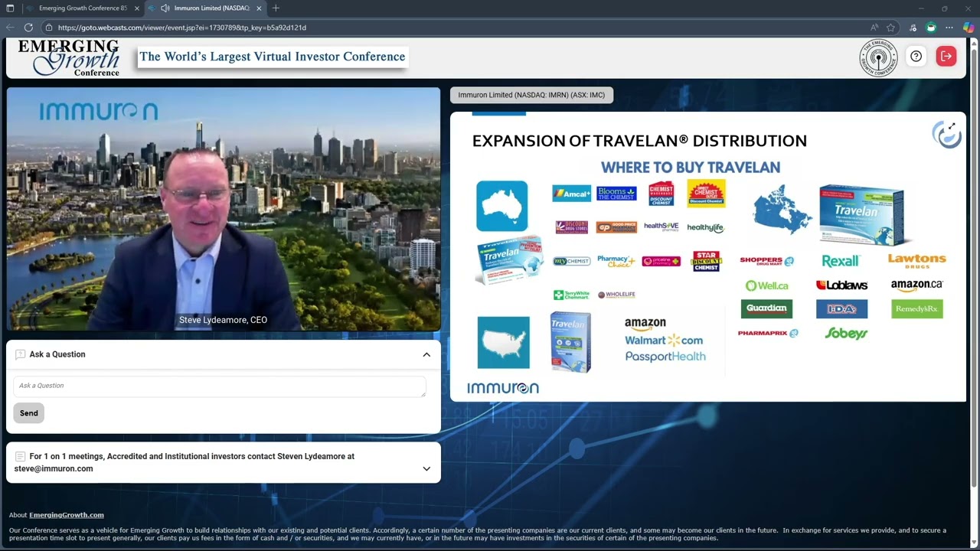Open the media music note extension icon

[913, 28]
